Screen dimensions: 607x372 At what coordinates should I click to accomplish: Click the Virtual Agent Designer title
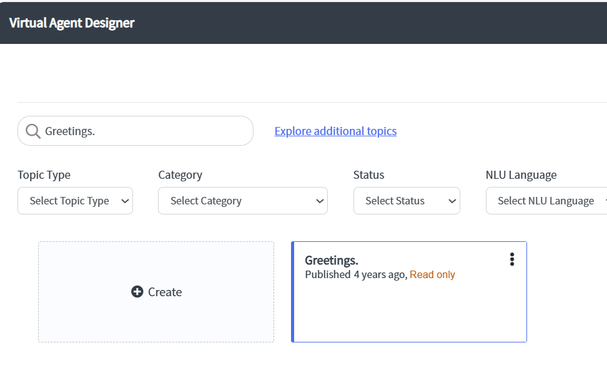pyautogui.click(x=72, y=23)
